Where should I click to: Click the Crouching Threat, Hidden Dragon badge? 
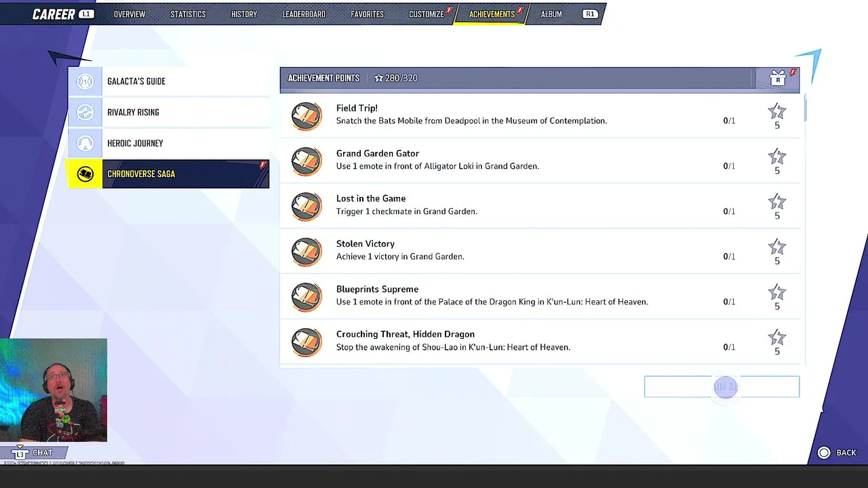tap(307, 342)
